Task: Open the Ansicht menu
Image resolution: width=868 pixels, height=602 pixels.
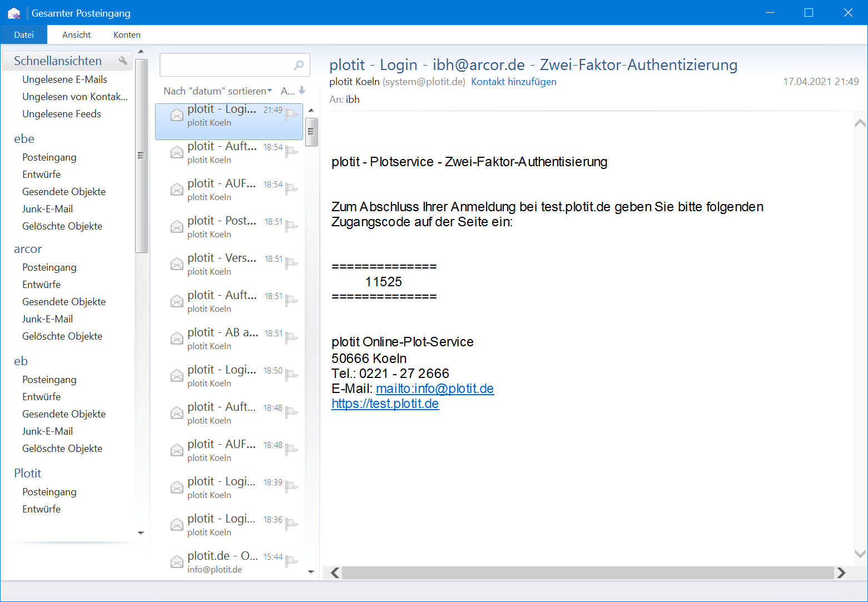Action: (x=76, y=34)
